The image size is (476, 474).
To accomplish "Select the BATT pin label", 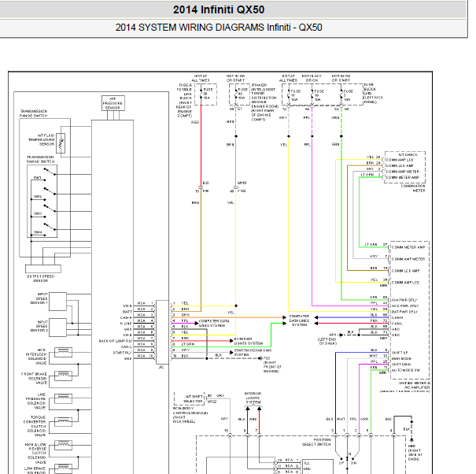I will (127, 312).
